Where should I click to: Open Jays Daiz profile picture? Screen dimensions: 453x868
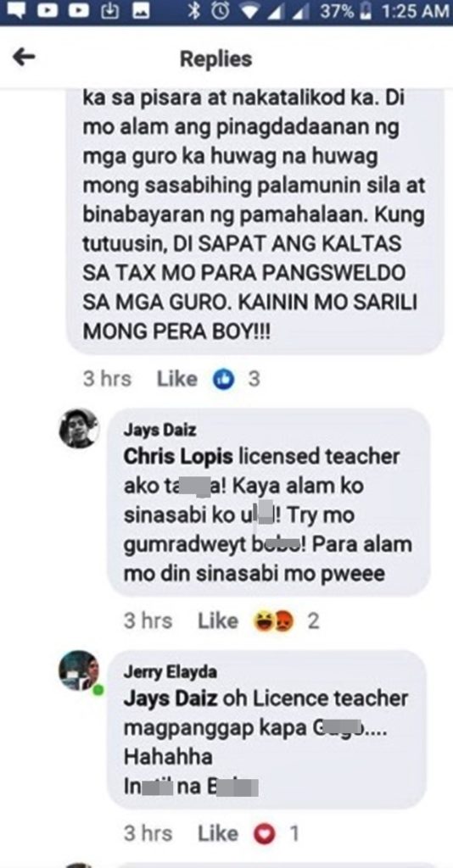pos(79,428)
